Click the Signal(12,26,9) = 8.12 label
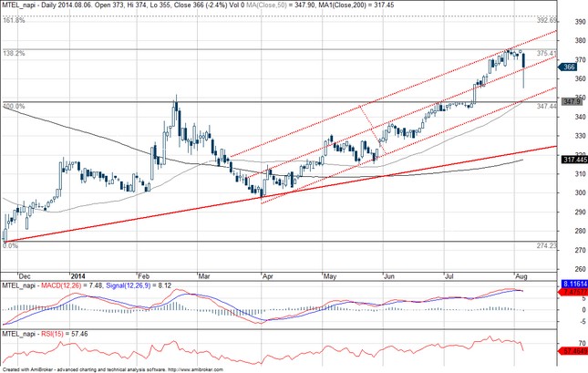 click(139, 286)
